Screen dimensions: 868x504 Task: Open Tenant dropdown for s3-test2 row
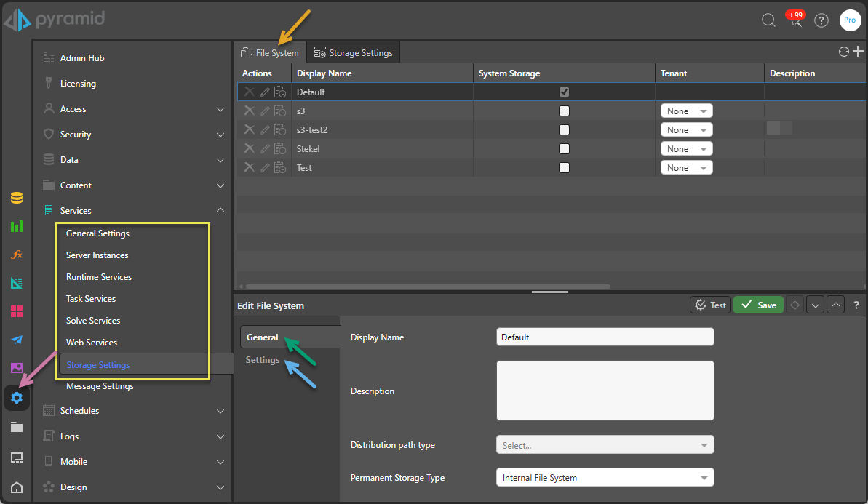(x=686, y=130)
